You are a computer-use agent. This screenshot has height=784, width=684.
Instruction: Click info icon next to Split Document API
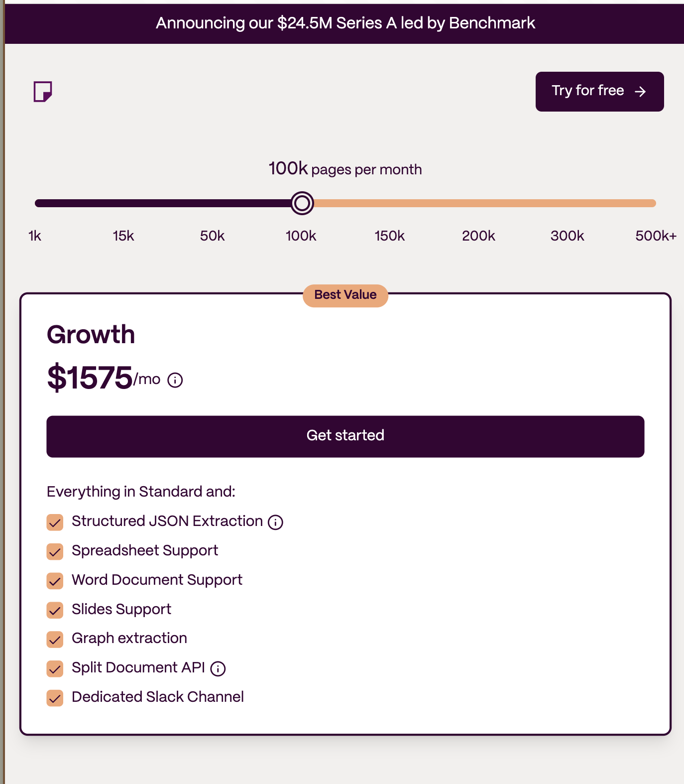click(x=218, y=668)
